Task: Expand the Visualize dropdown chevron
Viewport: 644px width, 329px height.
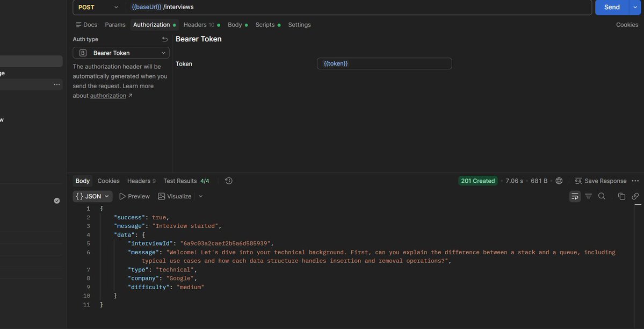Action: point(200,197)
